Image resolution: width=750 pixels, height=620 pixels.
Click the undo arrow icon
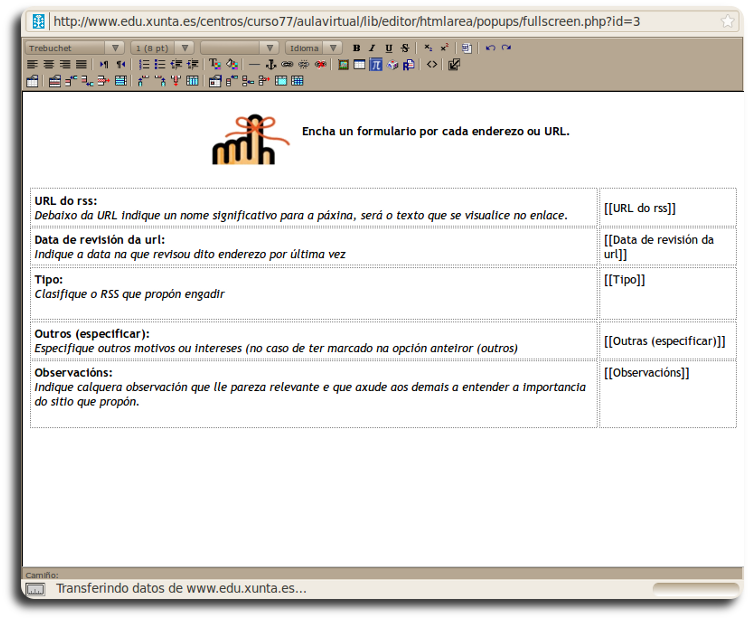point(490,48)
